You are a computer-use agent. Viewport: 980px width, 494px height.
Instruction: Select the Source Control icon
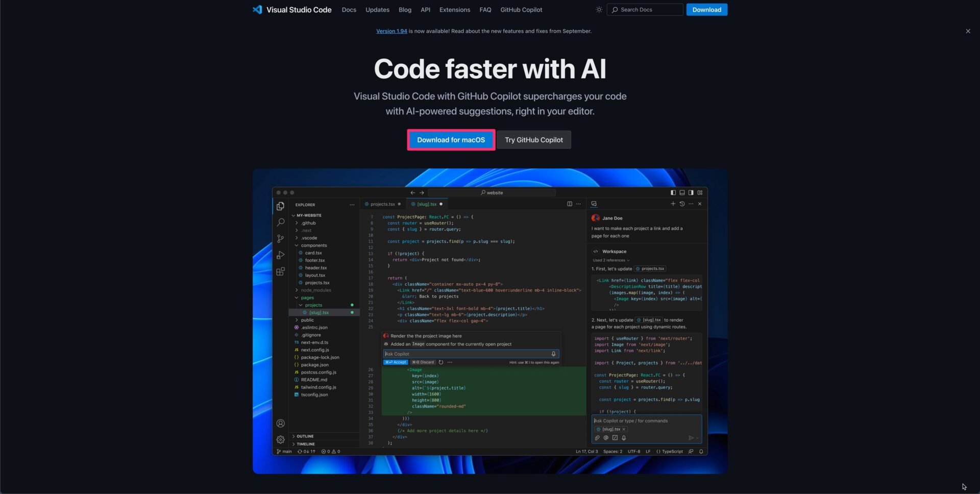click(x=280, y=238)
